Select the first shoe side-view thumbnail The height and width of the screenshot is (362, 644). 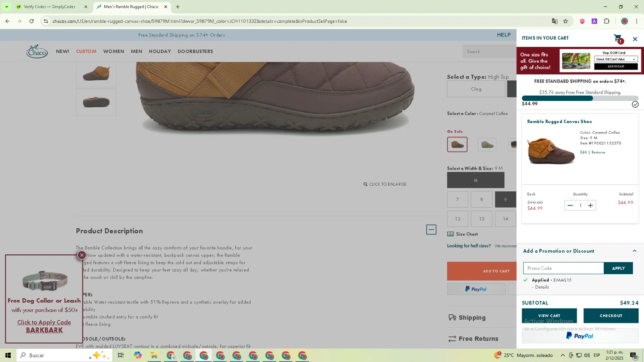(96, 73)
